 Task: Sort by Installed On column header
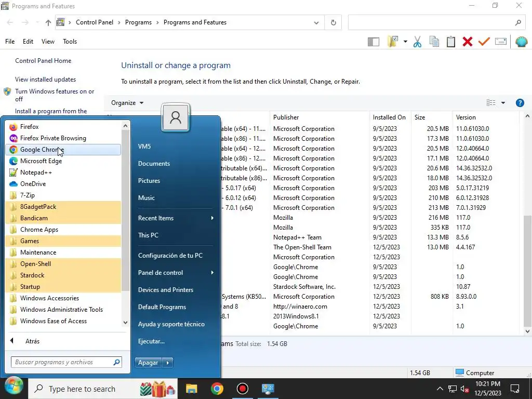click(x=390, y=117)
